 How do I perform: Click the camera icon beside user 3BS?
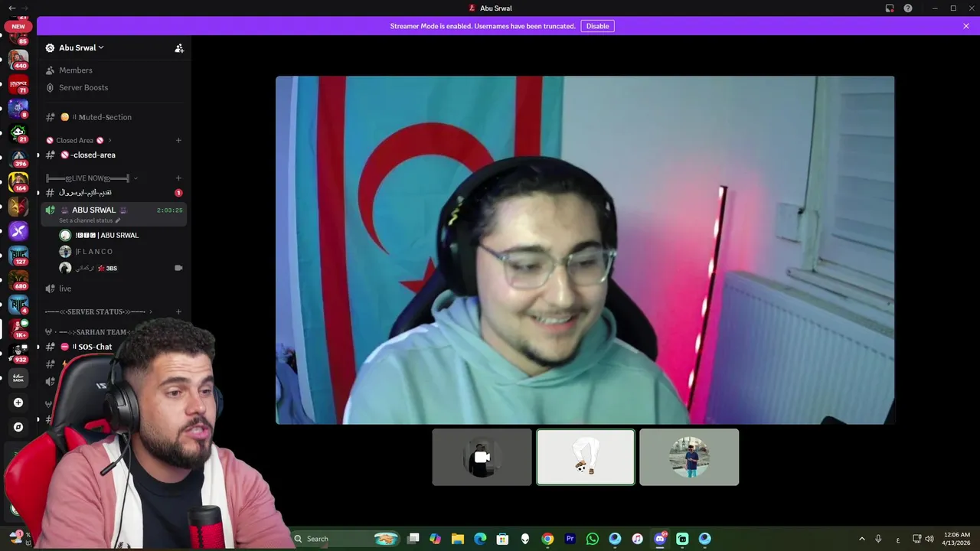tap(178, 268)
